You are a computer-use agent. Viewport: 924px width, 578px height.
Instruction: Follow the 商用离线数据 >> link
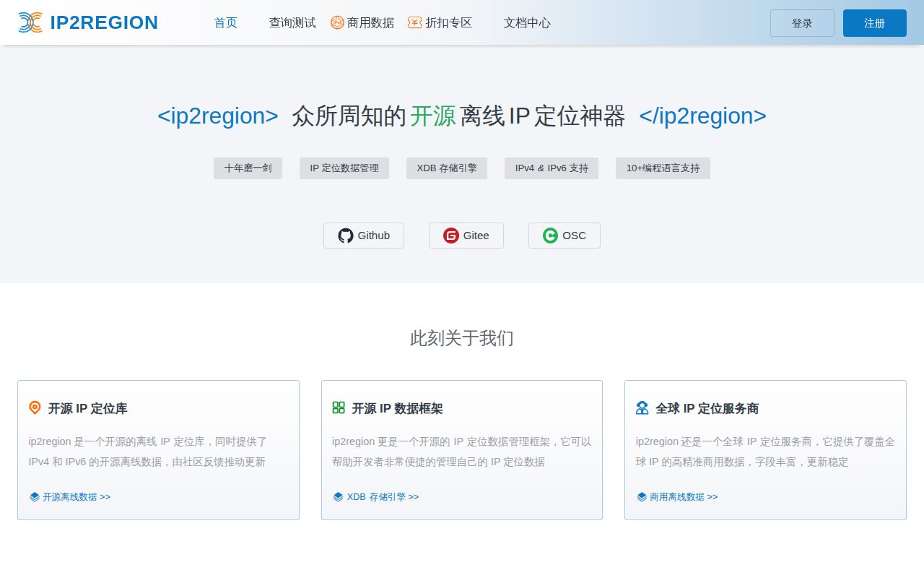[x=684, y=496]
